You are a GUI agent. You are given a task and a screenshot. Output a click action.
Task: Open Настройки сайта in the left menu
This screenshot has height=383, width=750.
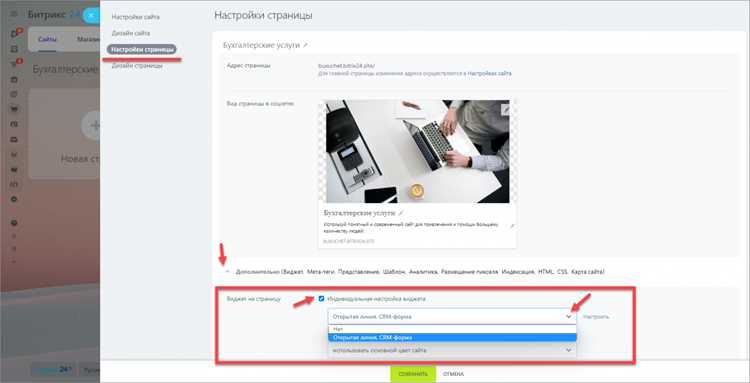[x=135, y=17]
